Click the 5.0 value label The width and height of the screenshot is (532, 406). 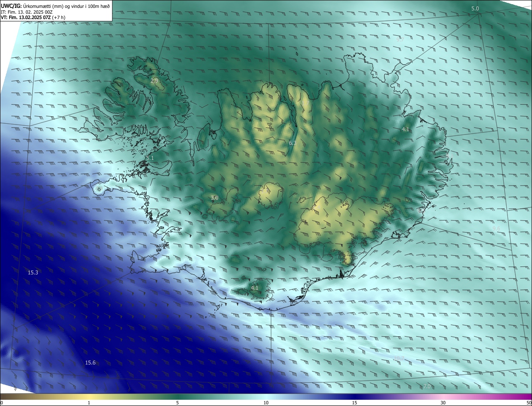click(475, 8)
